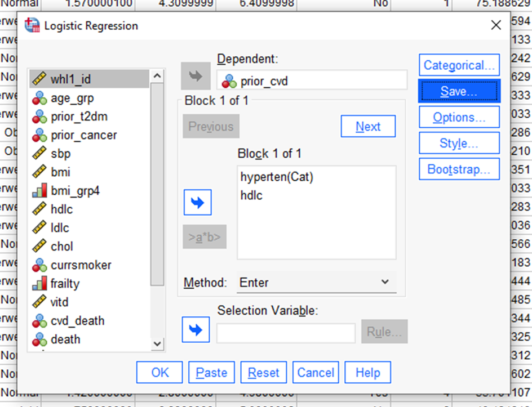Image resolution: width=532 pixels, height=407 pixels.
Task: Open the Method dropdown showing Enter
Action: 316,283
